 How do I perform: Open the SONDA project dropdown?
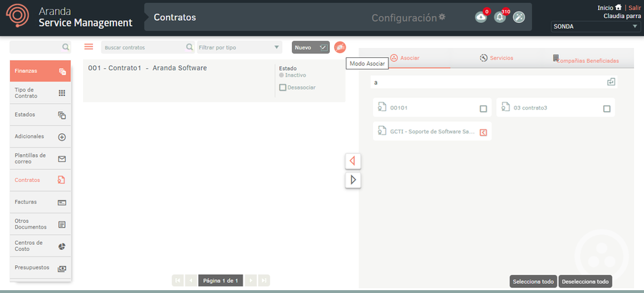(595, 27)
